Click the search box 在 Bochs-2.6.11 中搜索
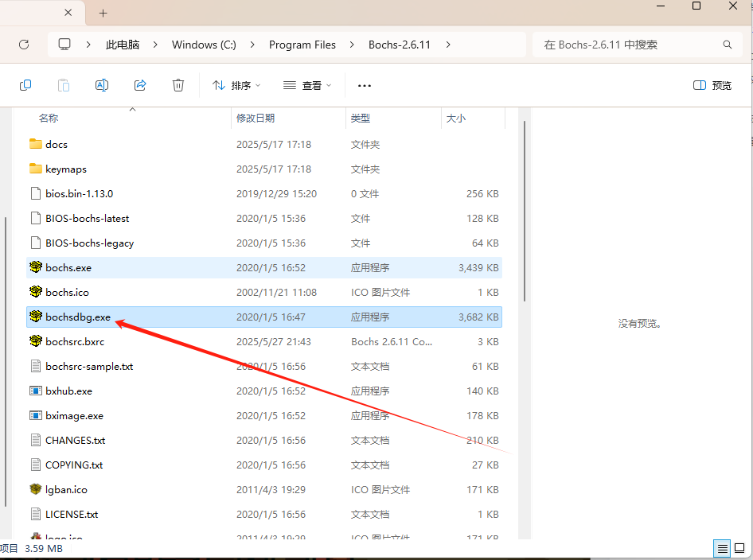The width and height of the screenshot is (753, 560). pos(637,45)
